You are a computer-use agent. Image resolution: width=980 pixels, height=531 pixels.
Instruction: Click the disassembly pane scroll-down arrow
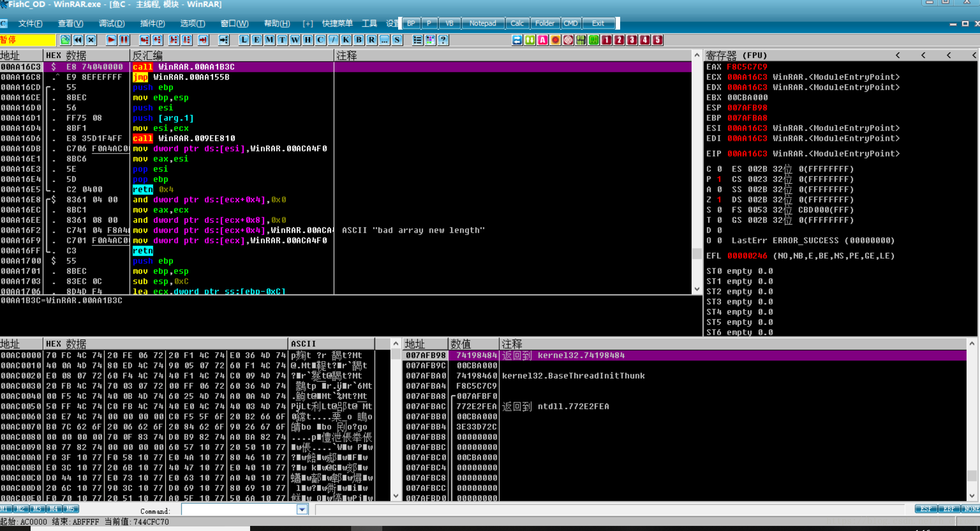697,289
